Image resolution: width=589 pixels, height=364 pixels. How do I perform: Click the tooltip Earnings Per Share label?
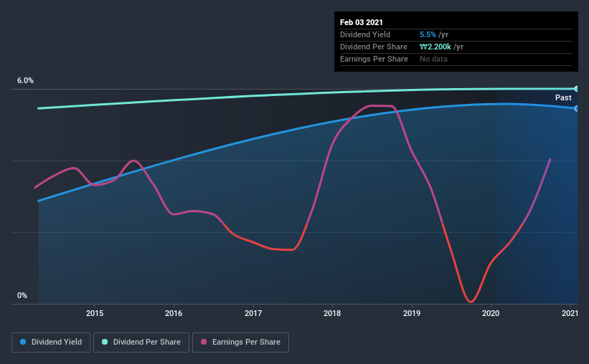point(374,59)
